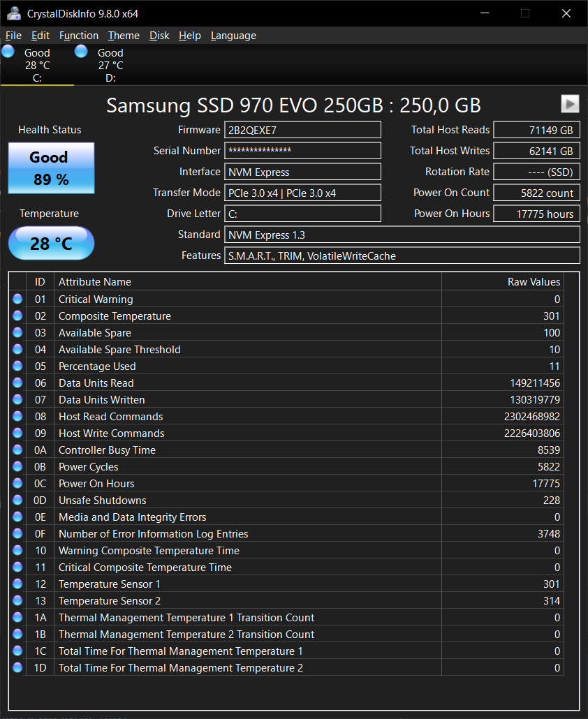Select the D: drive tab
Image resolution: width=588 pixels, height=719 pixels.
click(110, 65)
